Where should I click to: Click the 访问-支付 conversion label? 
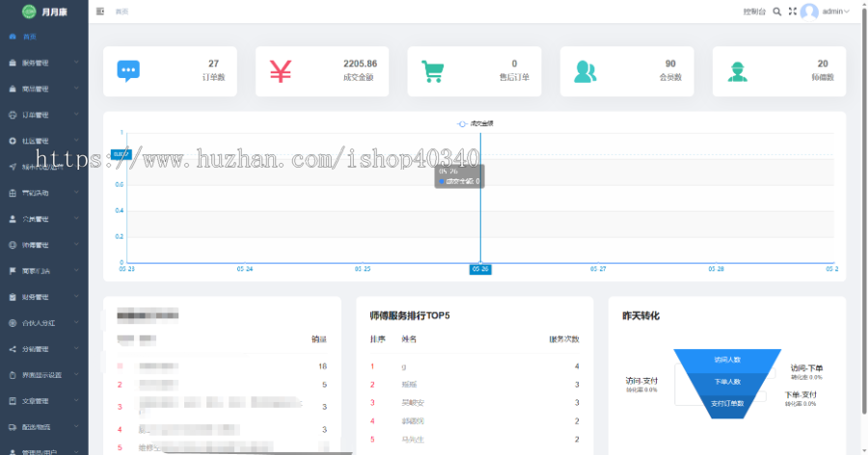pos(641,380)
